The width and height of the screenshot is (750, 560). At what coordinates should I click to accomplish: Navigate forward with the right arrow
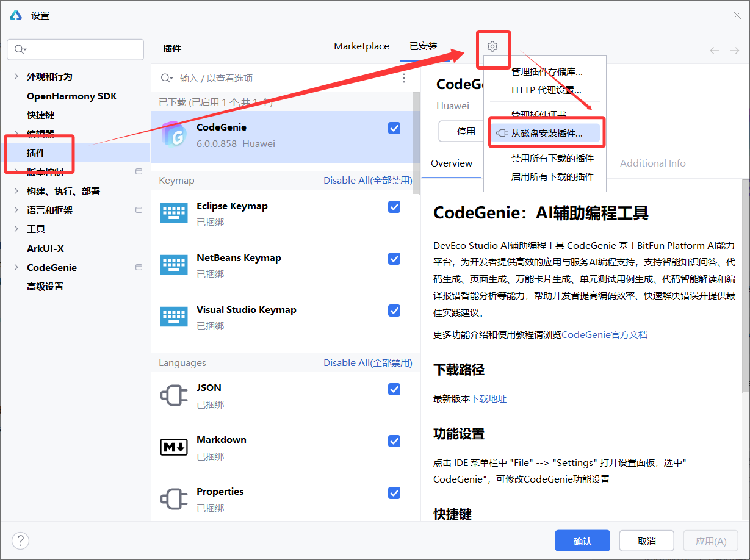735,51
